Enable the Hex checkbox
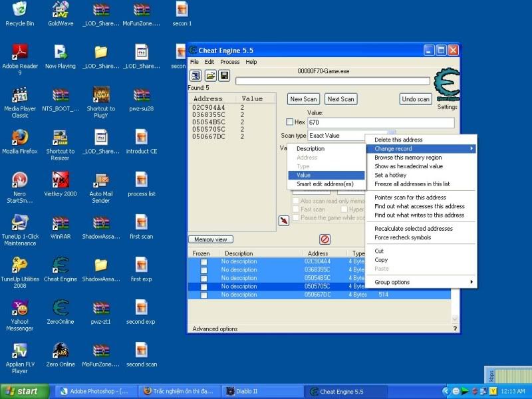Image resolution: width=532 pixels, height=399 pixels. [289, 122]
